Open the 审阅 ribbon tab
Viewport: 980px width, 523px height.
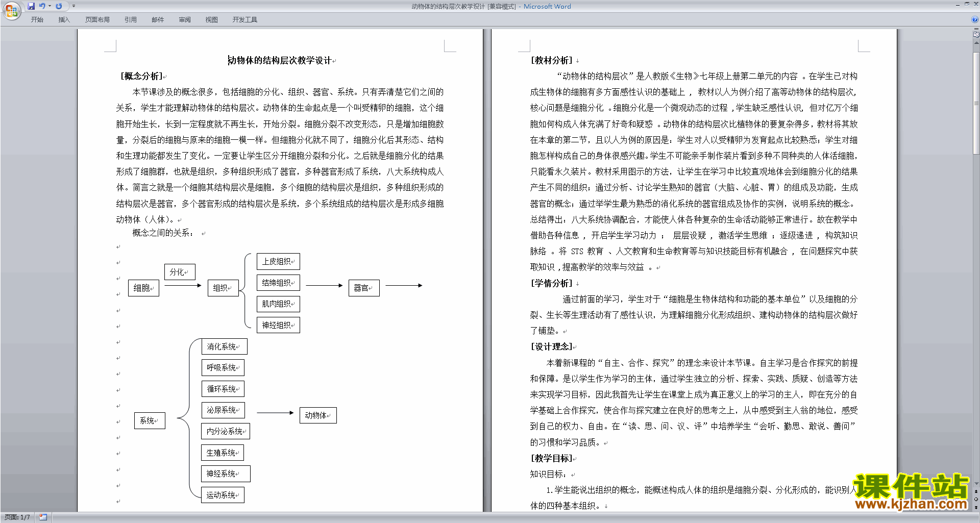(185, 20)
